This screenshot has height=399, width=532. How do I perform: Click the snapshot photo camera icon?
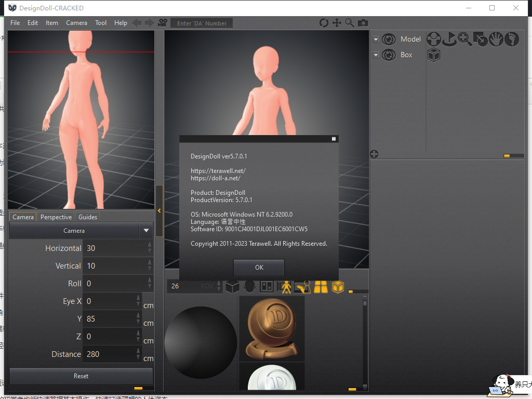pos(363,23)
